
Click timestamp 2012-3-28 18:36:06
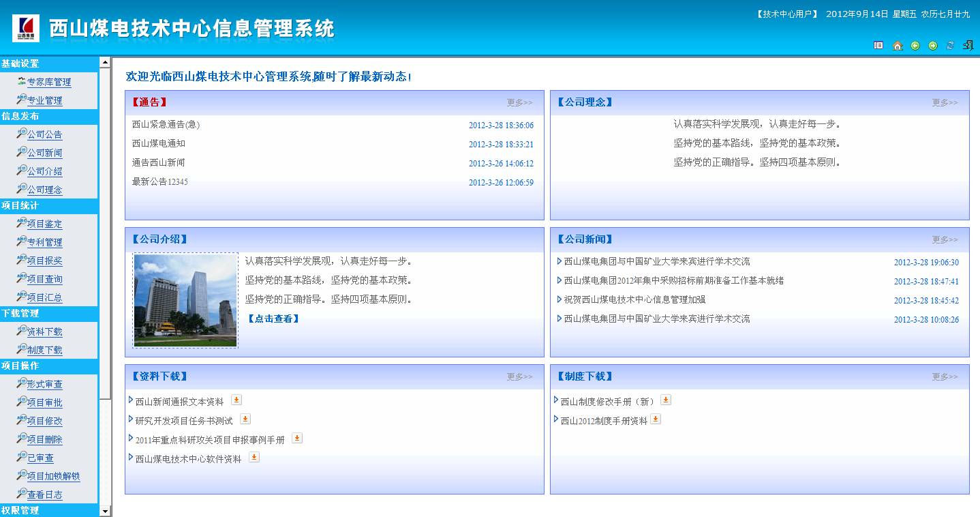501,125
